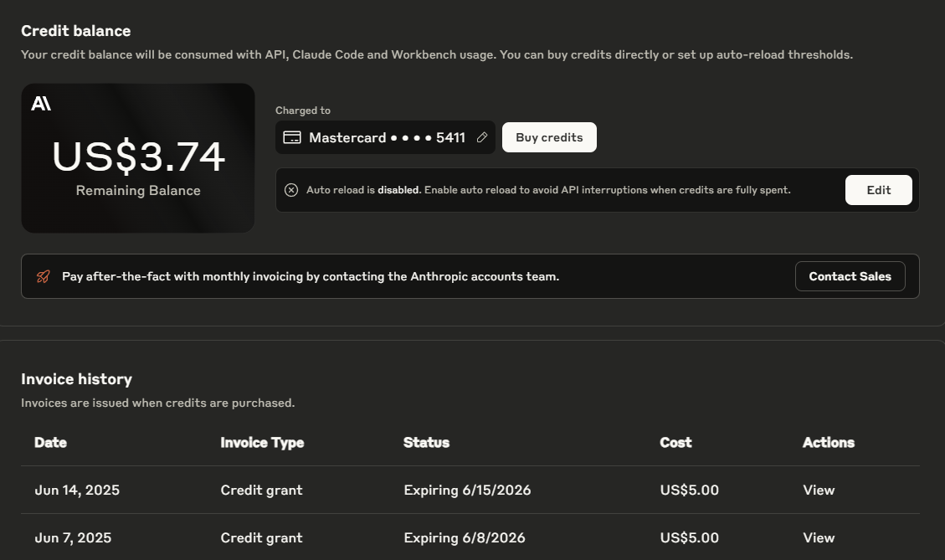Click US$5.00 cost in Jun 14 row

[x=690, y=490]
